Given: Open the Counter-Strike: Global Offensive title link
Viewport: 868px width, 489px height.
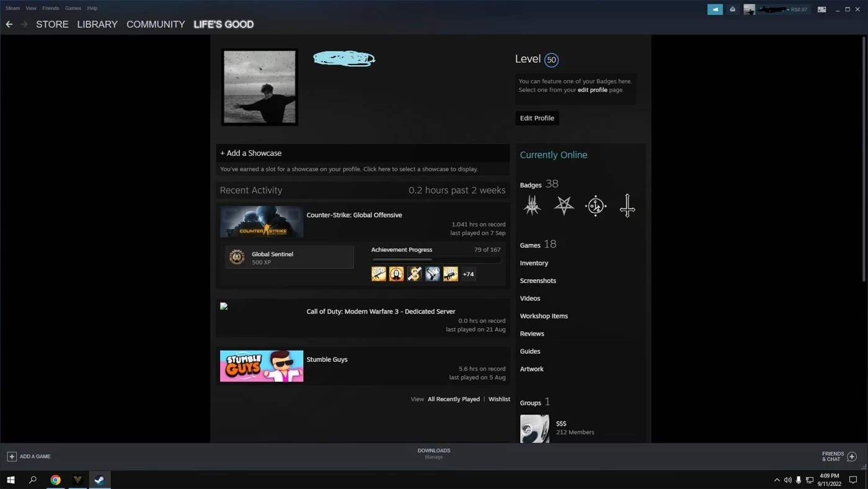Looking at the screenshot, I should [x=354, y=215].
